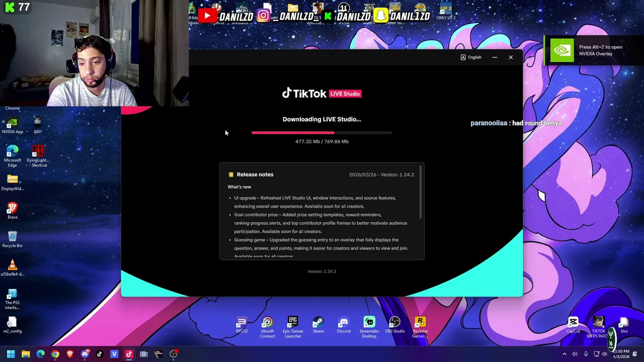Select the TIKTOK 60FPS PATCH desktop icon
The height and width of the screenshot is (362, 644).
tap(598, 327)
